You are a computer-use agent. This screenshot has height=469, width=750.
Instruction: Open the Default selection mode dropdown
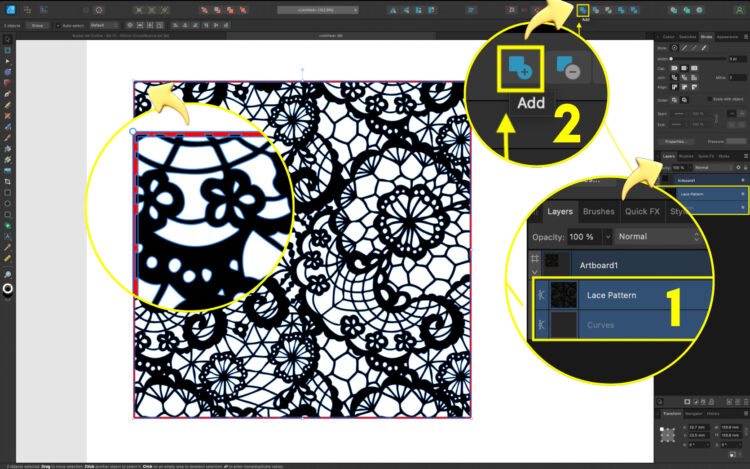pos(103,23)
